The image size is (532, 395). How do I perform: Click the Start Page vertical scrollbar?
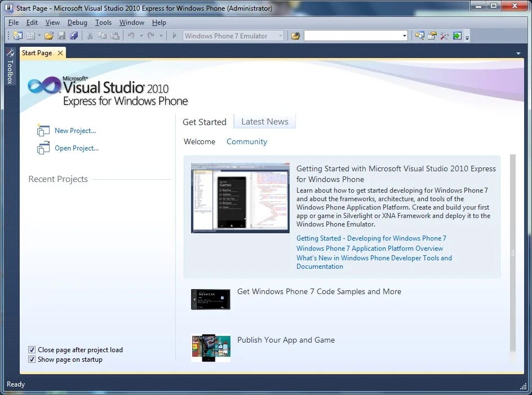513,253
